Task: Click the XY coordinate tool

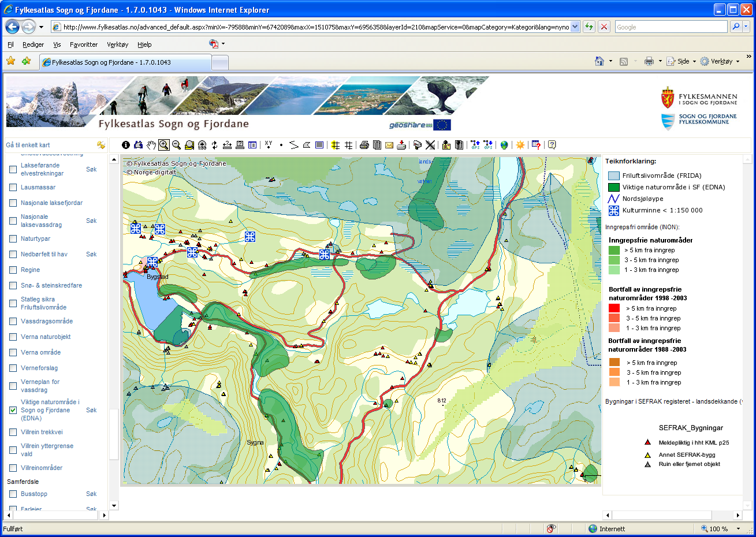Action: pos(269,145)
